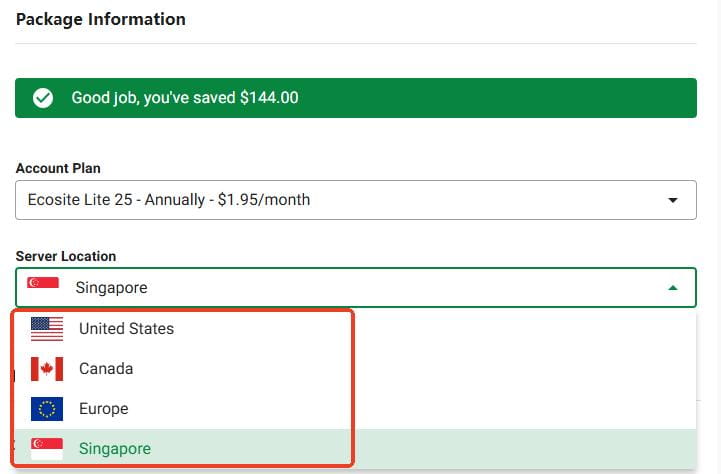Click the "Good job, you've saved $144.00" banner
This screenshot has width=721, height=474.
[355, 99]
